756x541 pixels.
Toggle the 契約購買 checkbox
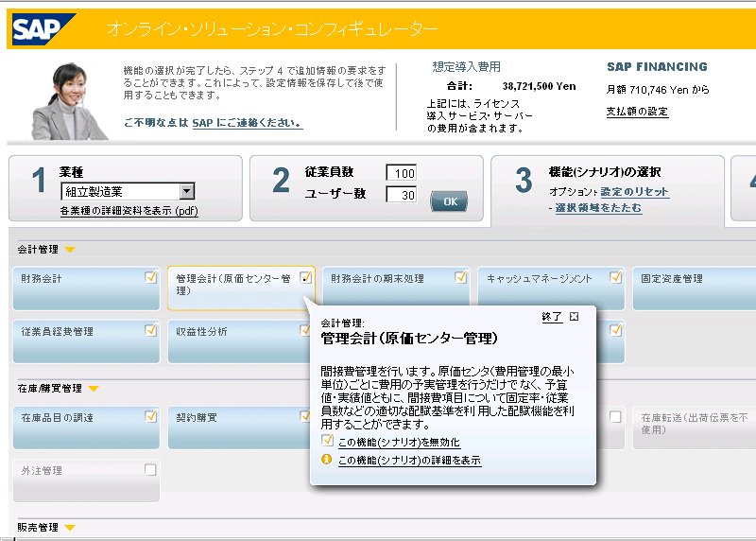(304, 416)
